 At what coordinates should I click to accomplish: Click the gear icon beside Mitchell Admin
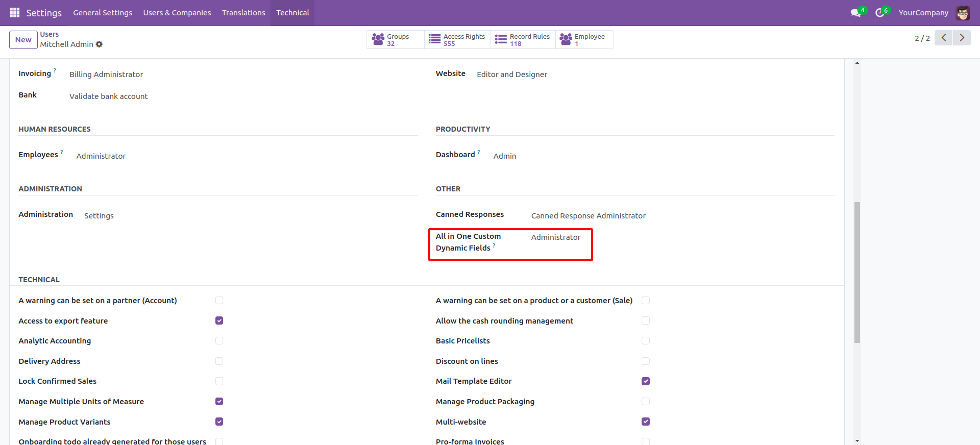click(x=99, y=44)
